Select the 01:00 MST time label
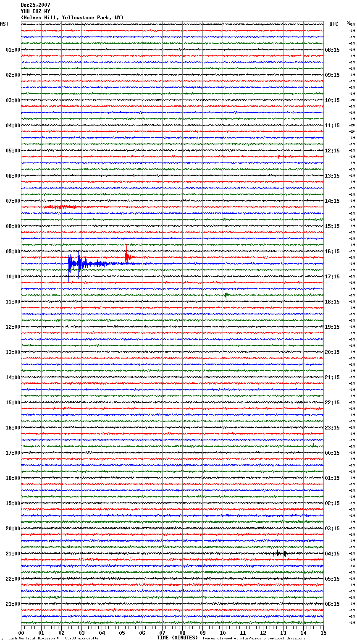357x644 pixels. pyautogui.click(x=13, y=50)
